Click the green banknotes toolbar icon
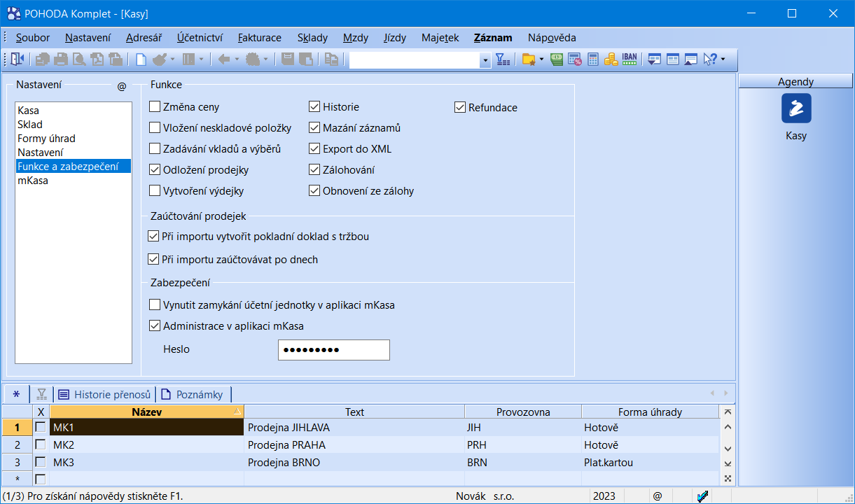Viewport: 855px width, 504px height. (x=557, y=59)
